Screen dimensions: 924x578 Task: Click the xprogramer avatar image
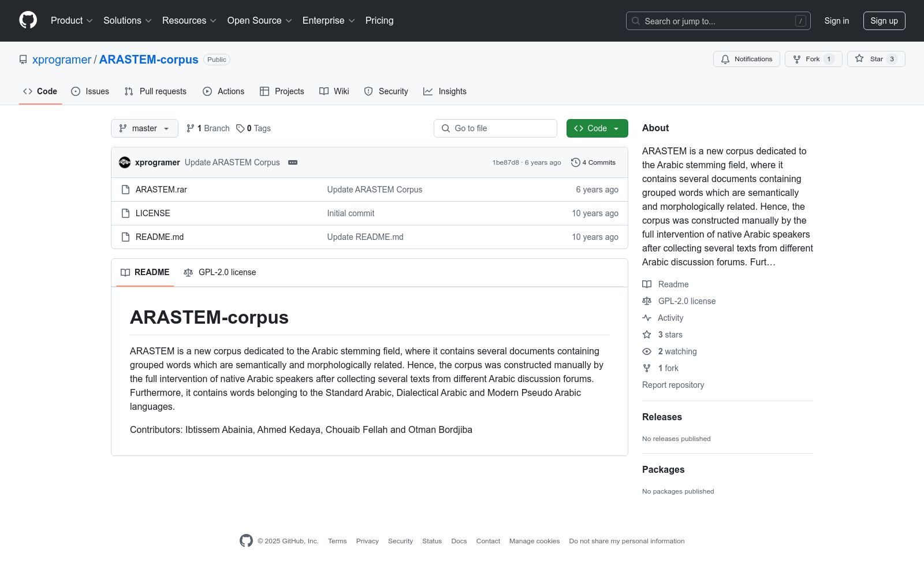click(x=125, y=162)
